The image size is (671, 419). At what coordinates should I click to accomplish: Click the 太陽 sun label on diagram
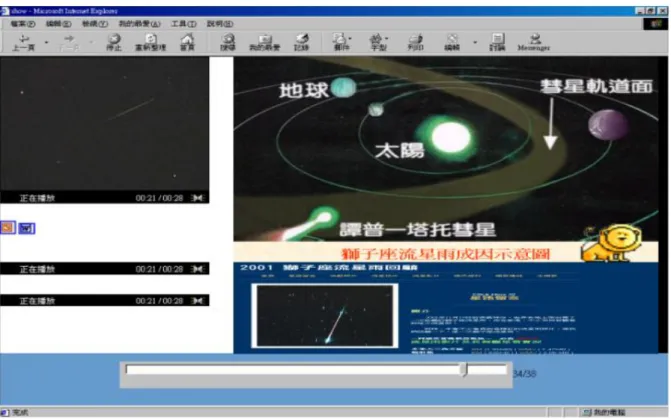(399, 151)
